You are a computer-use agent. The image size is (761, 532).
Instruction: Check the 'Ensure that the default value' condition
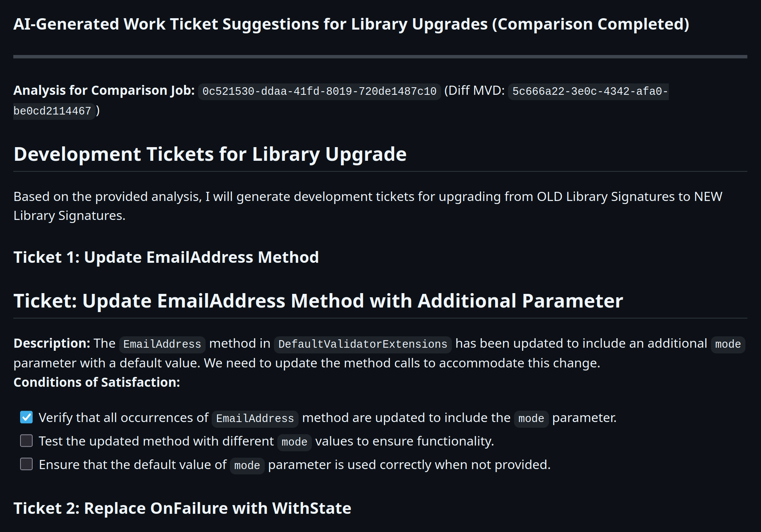pos(26,464)
